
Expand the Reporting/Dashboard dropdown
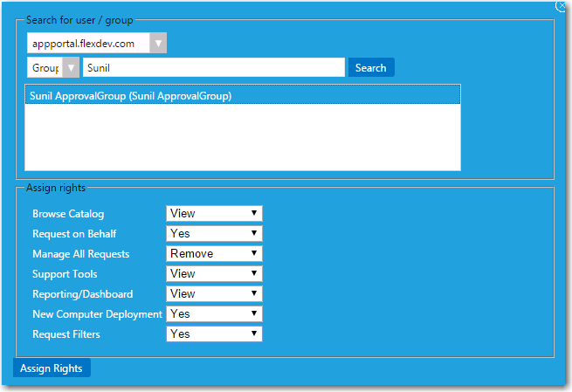pyautogui.click(x=214, y=293)
